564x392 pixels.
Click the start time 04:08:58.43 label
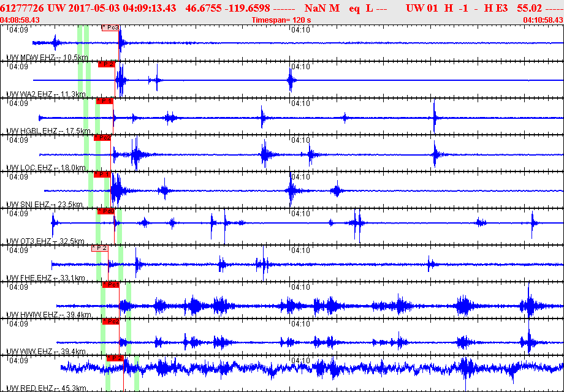pyautogui.click(x=20, y=20)
